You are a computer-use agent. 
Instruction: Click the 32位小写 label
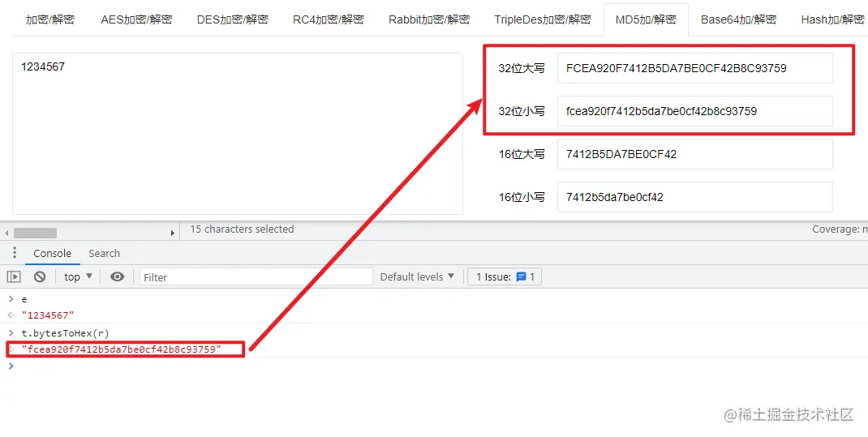522,111
